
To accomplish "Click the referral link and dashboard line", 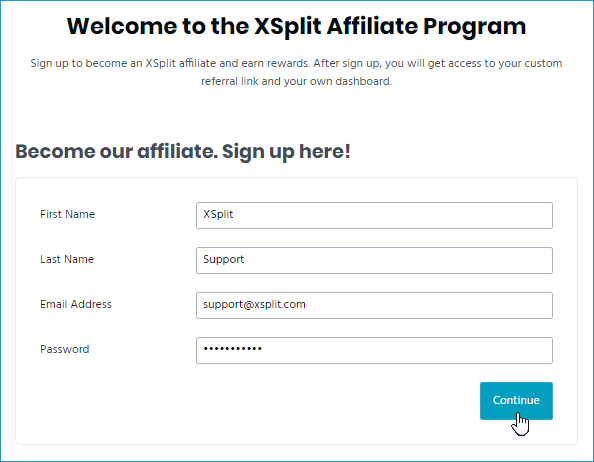I will tap(296, 81).
